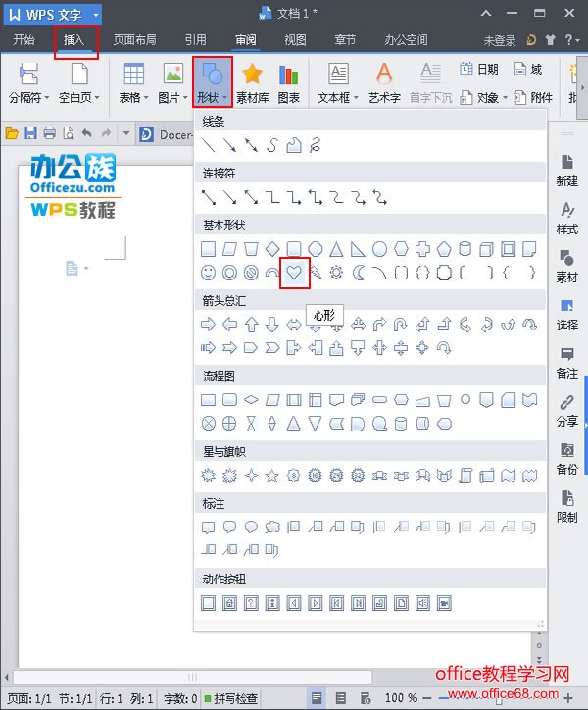Insert the cross basic shape
The image size is (588, 710).
(x=422, y=248)
